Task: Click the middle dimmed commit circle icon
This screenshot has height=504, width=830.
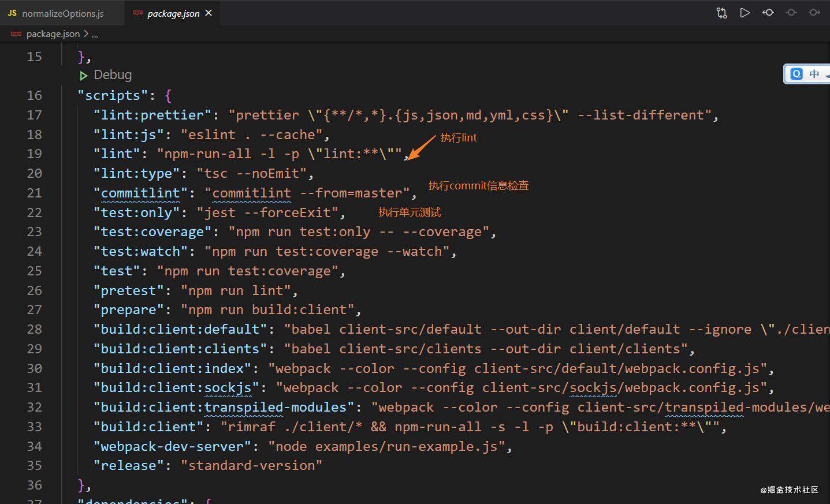Action: [791, 13]
